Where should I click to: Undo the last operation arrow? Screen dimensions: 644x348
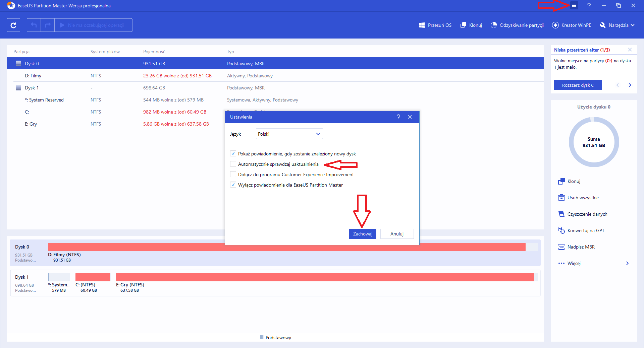(x=34, y=25)
